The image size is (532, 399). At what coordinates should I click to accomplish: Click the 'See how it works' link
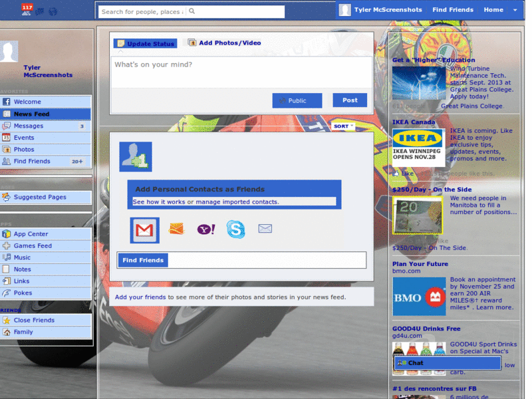159,202
